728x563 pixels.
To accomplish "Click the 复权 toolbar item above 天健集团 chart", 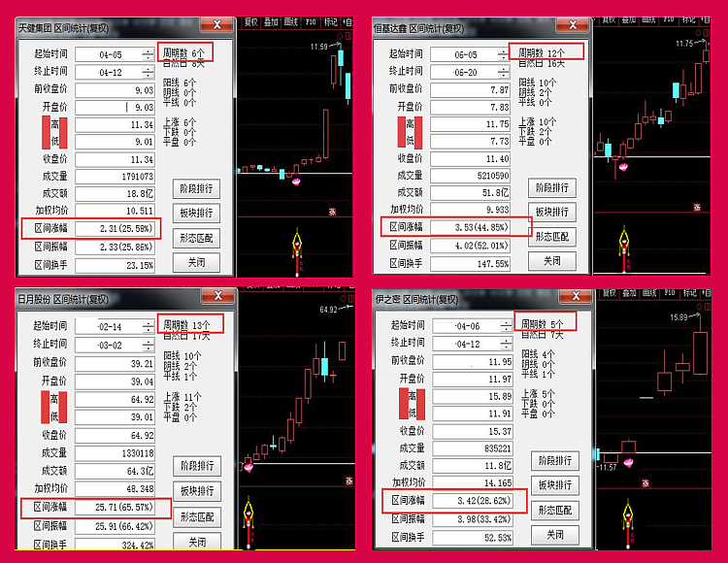I will click(251, 21).
